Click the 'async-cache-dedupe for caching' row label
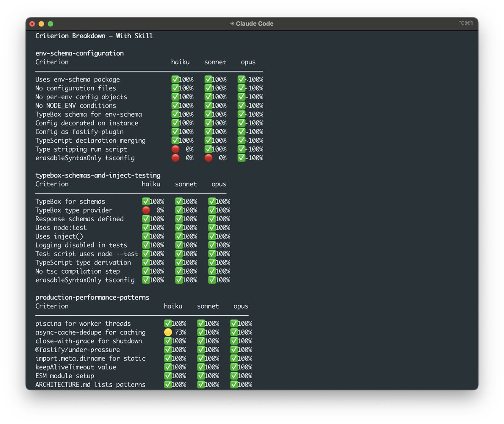The image size is (504, 424). 90,332
